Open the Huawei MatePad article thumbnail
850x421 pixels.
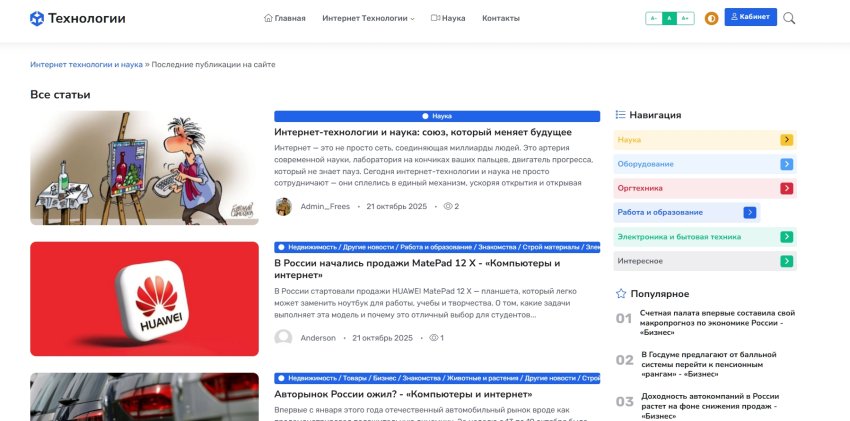[144, 299]
